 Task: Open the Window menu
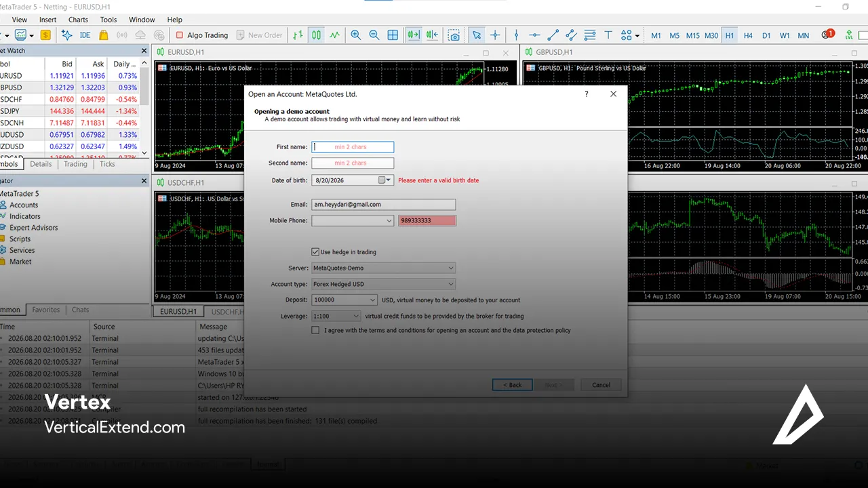142,20
